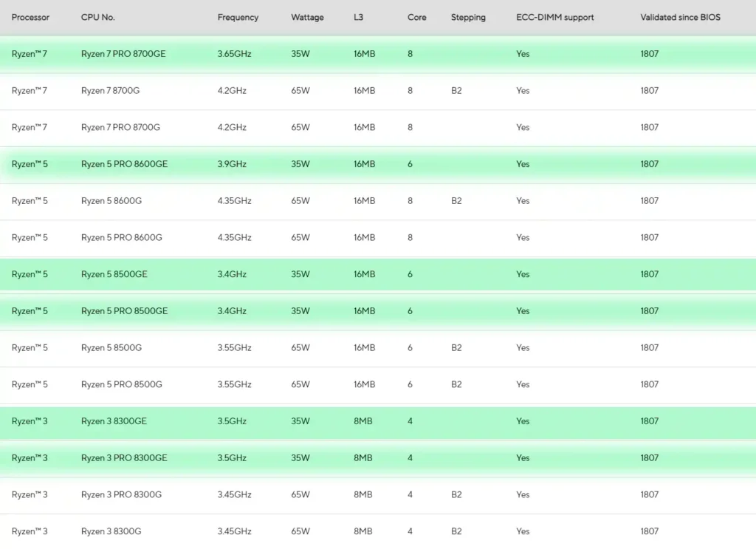
Task: Click 3.4GHz in the Ryzen 5 8500GE row
Action: (x=232, y=274)
